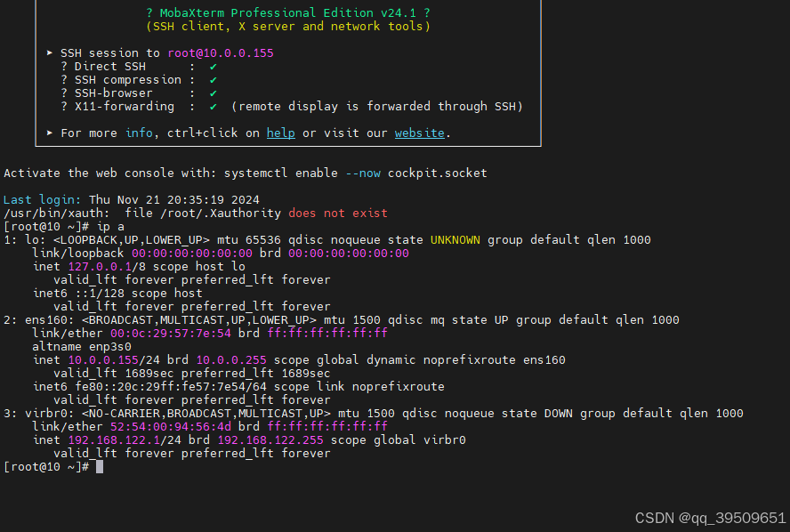Click the SSH compression green checkmark
The image size is (790, 532).
214,79
